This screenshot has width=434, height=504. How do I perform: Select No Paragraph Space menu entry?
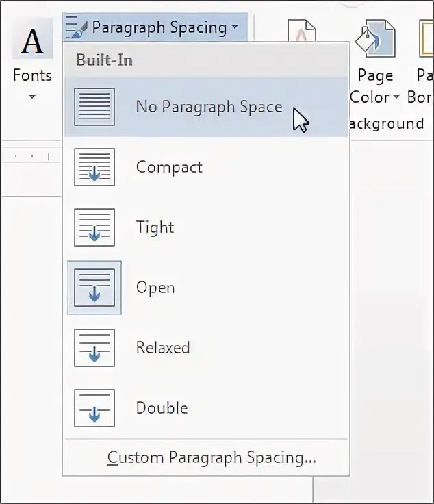[206, 107]
